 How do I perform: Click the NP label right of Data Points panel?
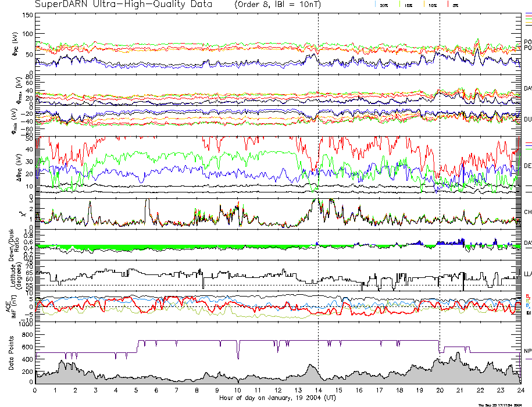[x=527, y=351]
